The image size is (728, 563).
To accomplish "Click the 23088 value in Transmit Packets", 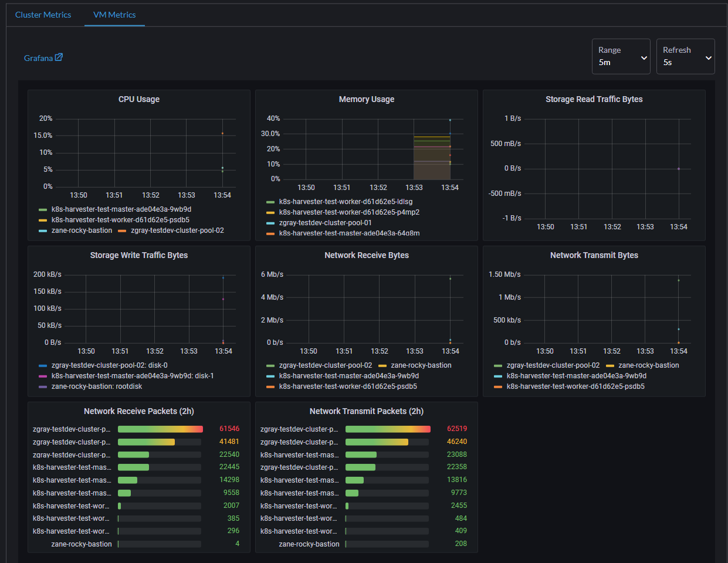I will coord(457,455).
